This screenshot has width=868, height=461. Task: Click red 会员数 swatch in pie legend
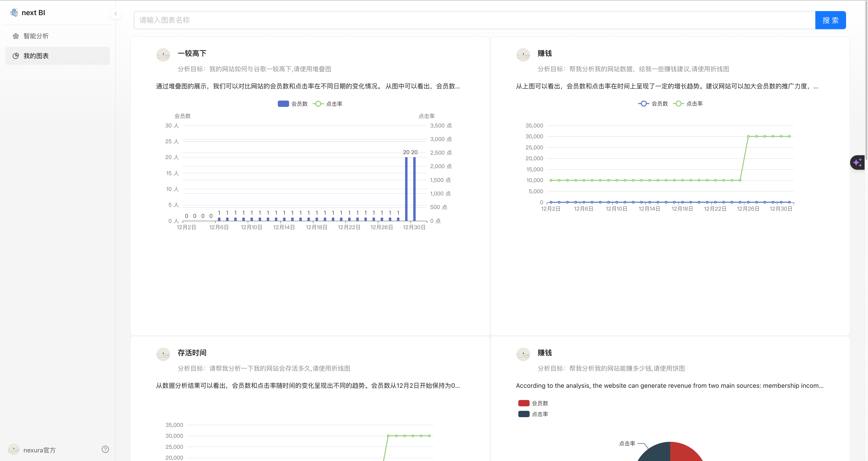click(x=524, y=403)
